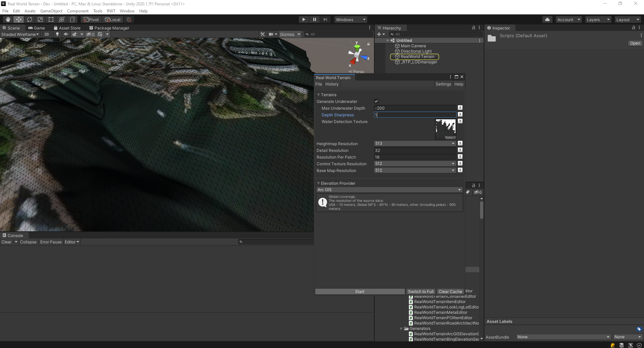Toggle Generate Underwater checkbox
Viewport: 644px width, 348px height.
(376, 101)
